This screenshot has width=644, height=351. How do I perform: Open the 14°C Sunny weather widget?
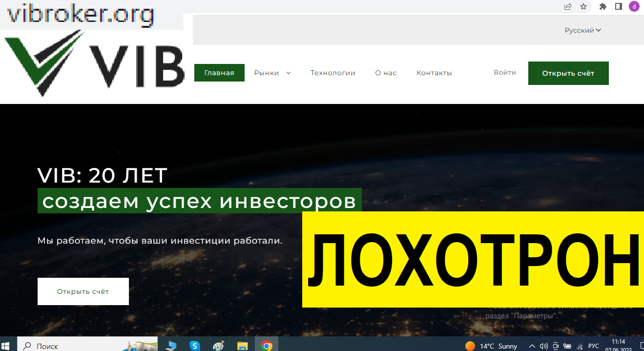click(491, 346)
